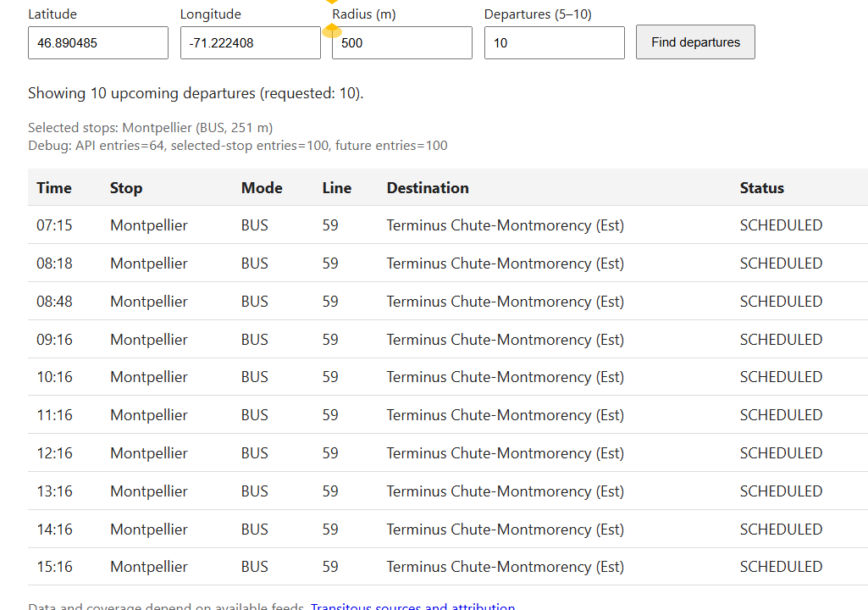This screenshot has height=610, width=868.
Task: Select the 08:18 departure time cell
Action: point(54,263)
